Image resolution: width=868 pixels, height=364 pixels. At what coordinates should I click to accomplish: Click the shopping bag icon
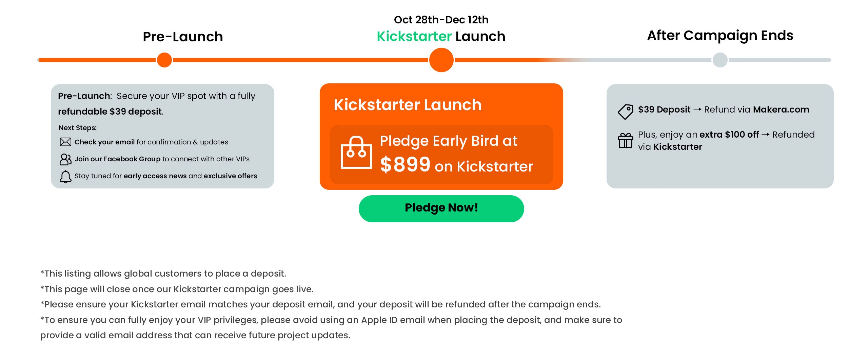[356, 153]
